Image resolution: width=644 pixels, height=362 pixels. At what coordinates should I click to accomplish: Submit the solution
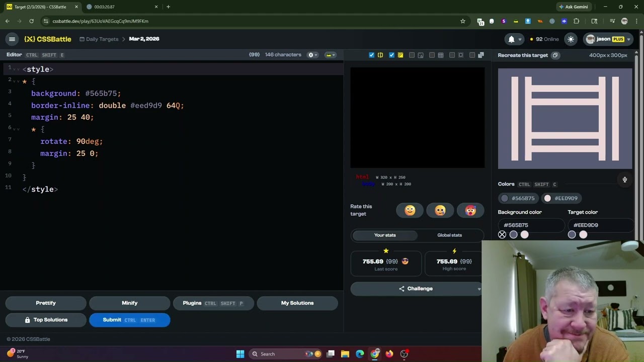click(x=129, y=320)
